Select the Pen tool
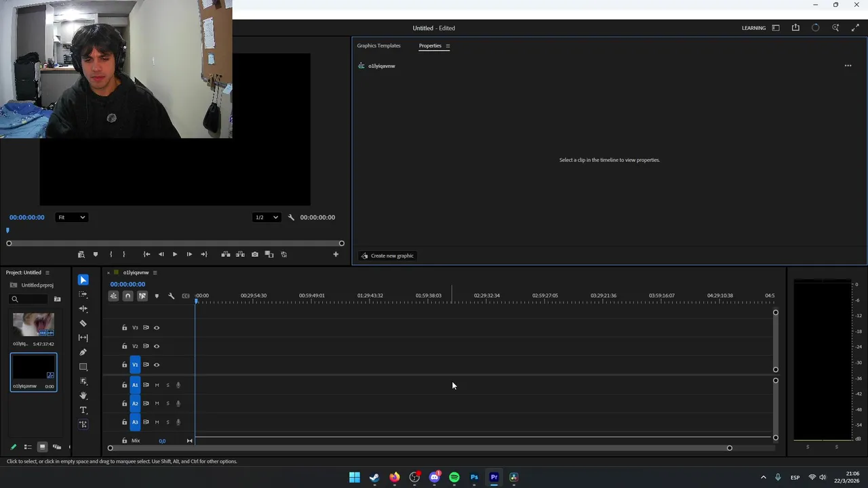The width and height of the screenshot is (868, 488). click(x=83, y=352)
